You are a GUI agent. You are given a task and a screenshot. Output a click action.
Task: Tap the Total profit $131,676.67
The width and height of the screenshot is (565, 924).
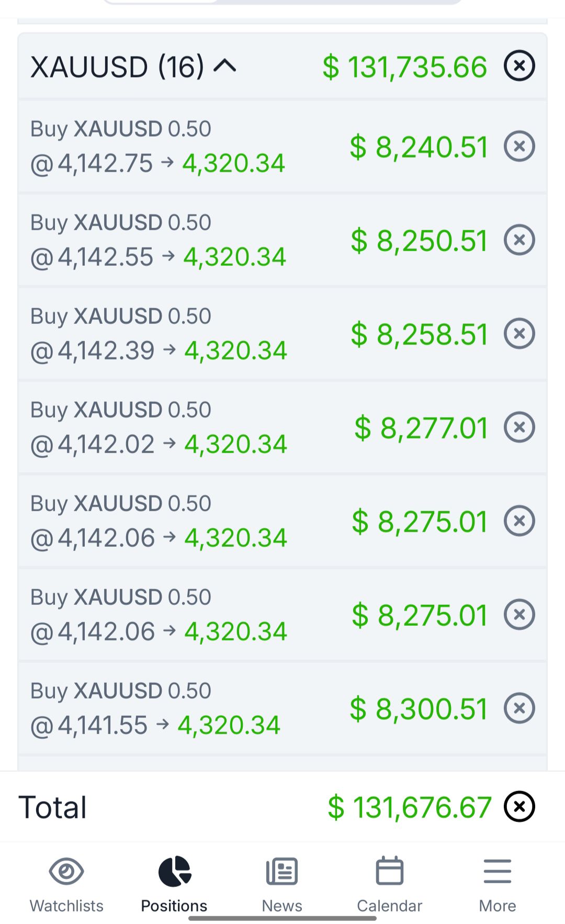coord(409,807)
